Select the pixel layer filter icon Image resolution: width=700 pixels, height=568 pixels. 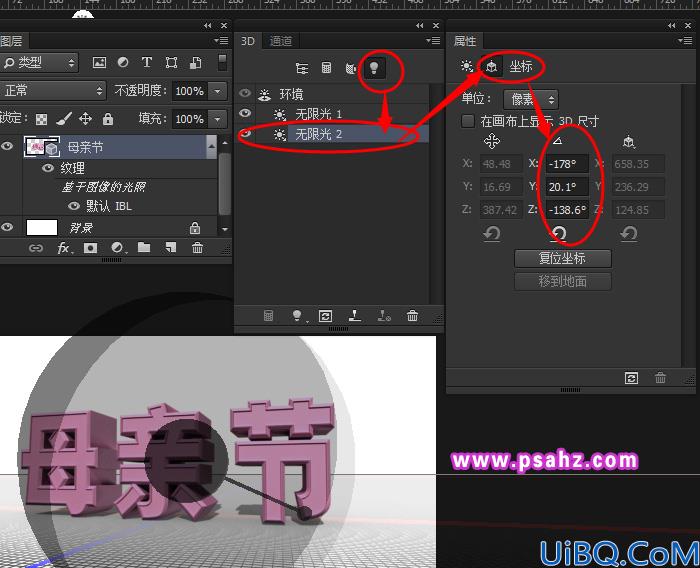click(99, 63)
